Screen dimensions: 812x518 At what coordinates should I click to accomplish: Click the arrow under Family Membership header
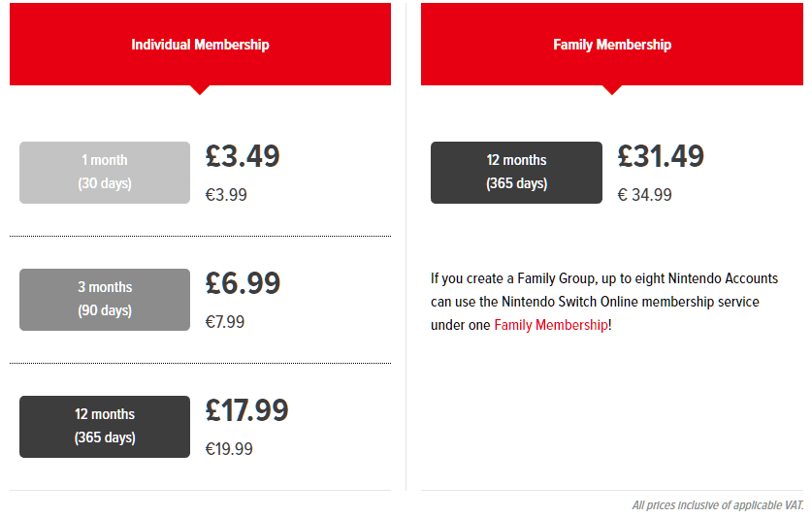(x=611, y=90)
